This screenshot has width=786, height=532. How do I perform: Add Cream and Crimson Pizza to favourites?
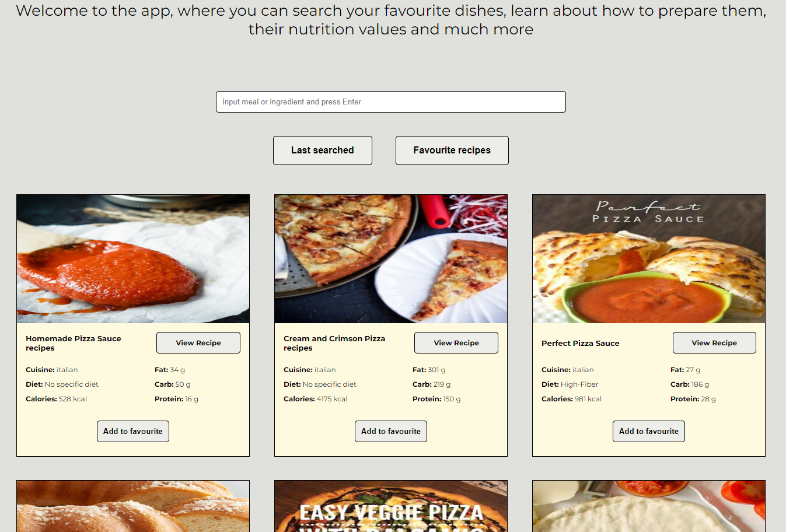390,431
